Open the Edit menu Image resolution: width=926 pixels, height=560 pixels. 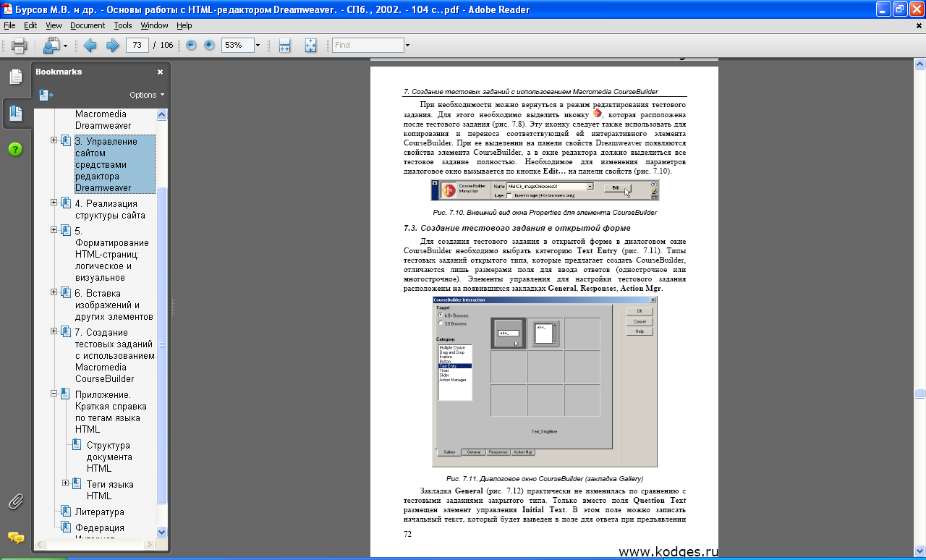(x=30, y=25)
